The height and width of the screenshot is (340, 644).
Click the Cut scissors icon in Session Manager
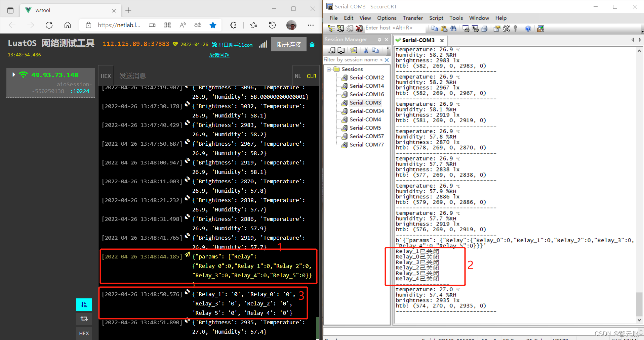[x=366, y=50]
